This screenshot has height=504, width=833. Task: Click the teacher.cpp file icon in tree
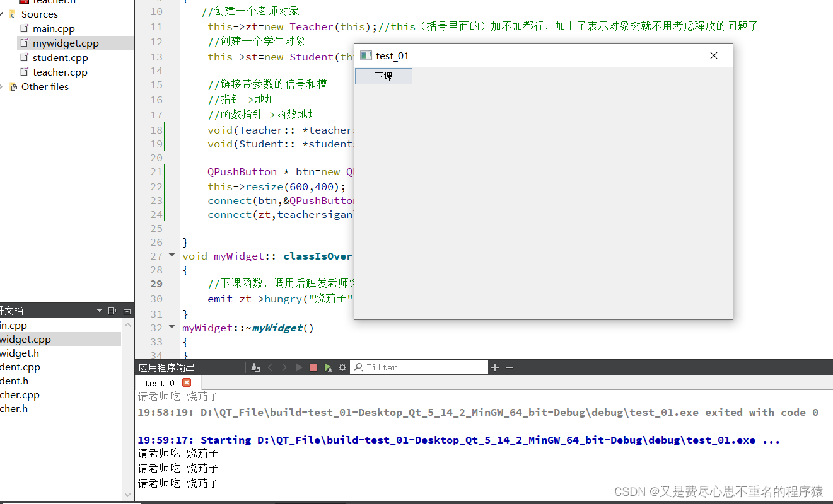pyautogui.click(x=25, y=72)
